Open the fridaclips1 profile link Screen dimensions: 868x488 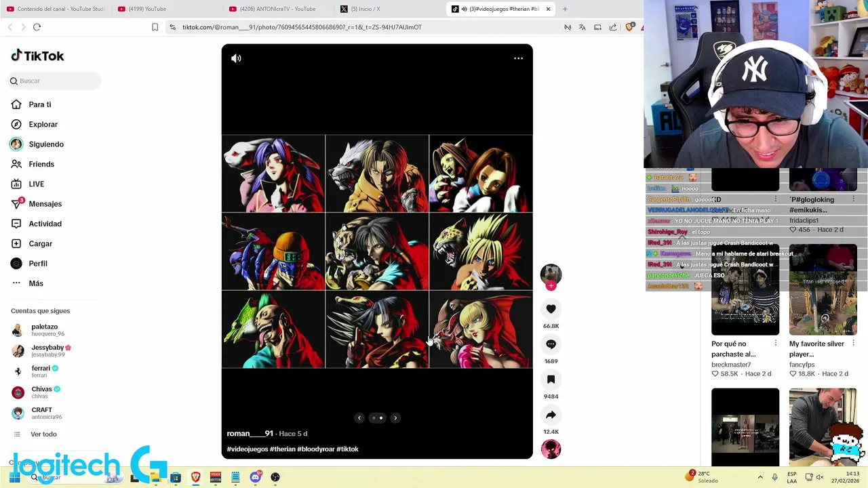pyautogui.click(x=804, y=220)
